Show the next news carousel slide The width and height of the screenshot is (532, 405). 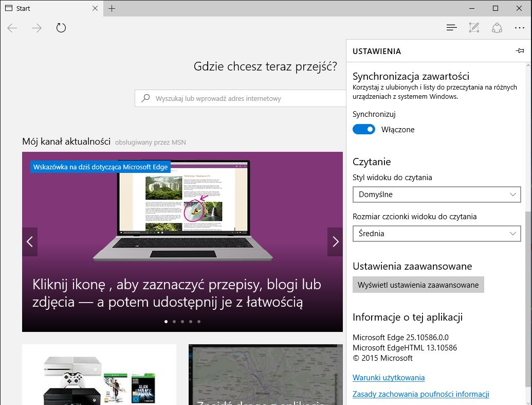point(335,241)
